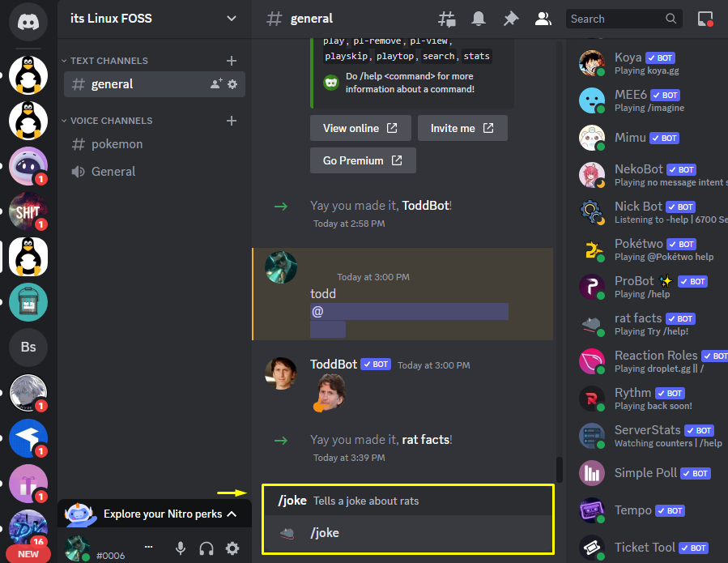Open the server with 16 notifications
The width and height of the screenshot is (728, 563).
[28, 527]
